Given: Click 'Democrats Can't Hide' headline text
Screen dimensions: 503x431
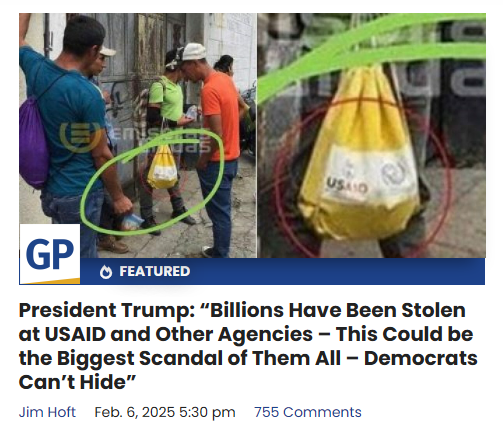Looking at the screenshot, I should coord(248,370).
